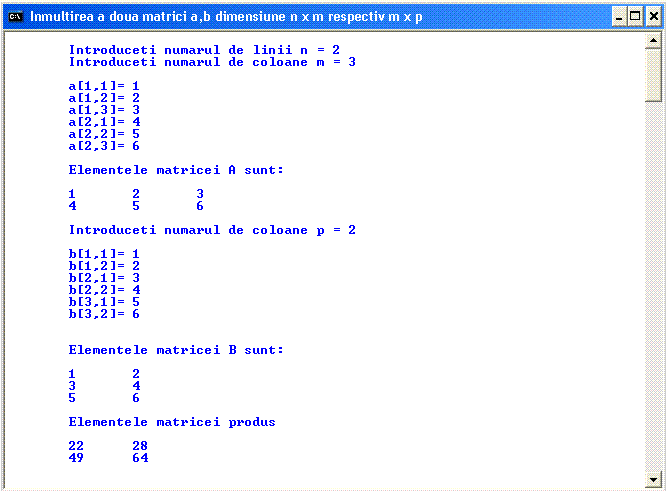Click the 'Elementele matricei B sunt:' heading

tap(176, 350)
